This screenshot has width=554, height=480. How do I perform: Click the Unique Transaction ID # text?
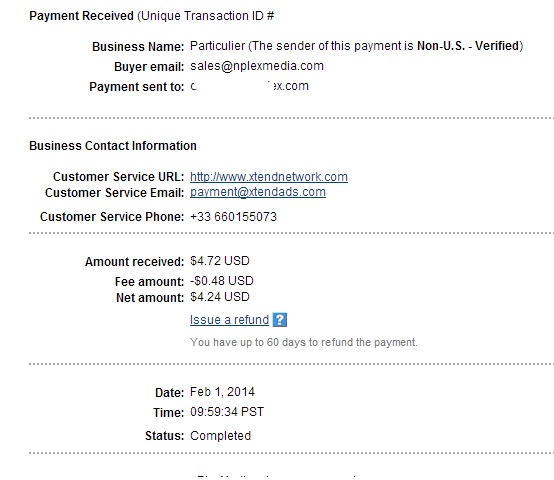pyautogui.click(x=206, y=16)
